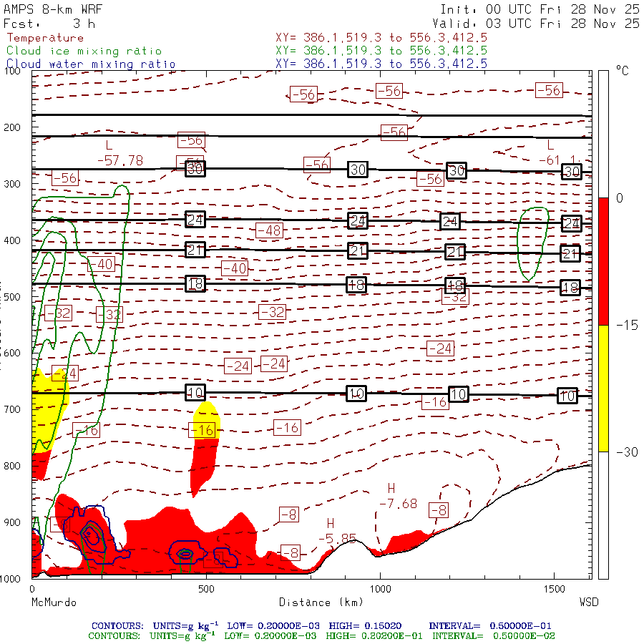The height and width of the screenshot is (644, 644).
Task: Click the "-30" tick label on the color bar
Action: pos(627,452)
